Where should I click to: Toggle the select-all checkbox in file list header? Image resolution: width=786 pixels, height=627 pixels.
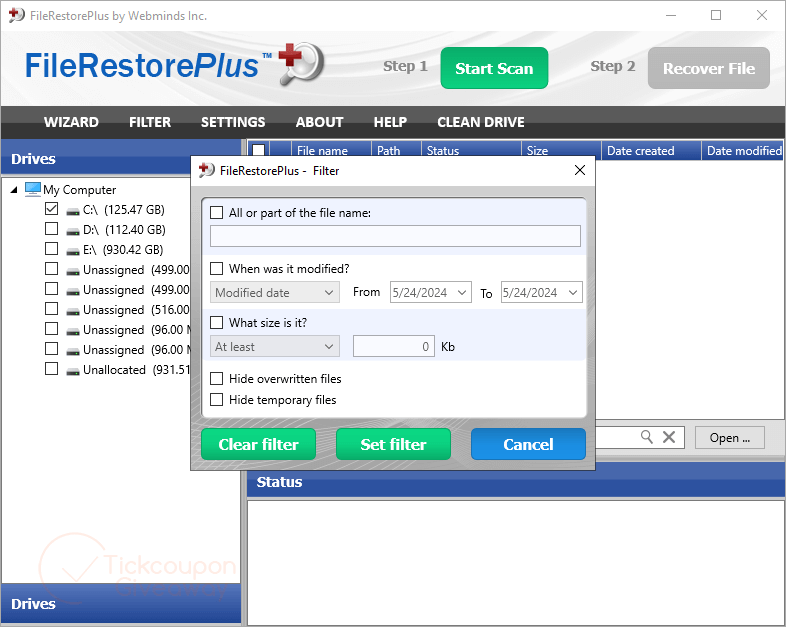(259, 150)
